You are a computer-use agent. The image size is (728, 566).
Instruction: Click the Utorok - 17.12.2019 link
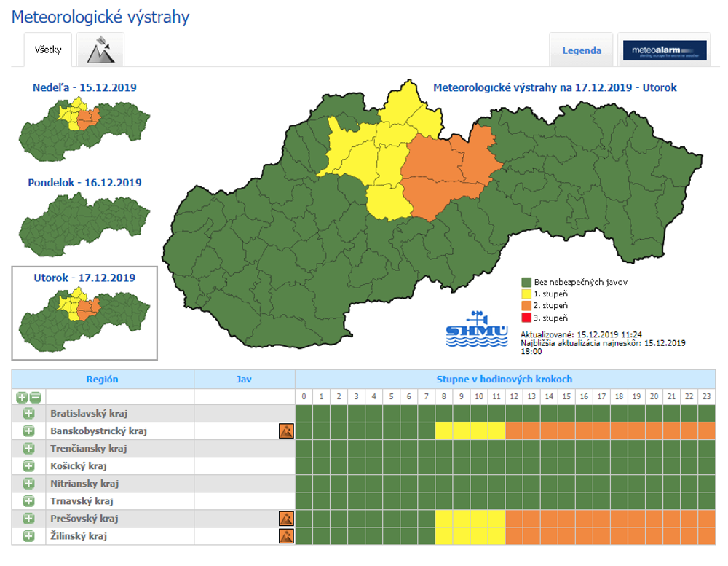[84, 278]
